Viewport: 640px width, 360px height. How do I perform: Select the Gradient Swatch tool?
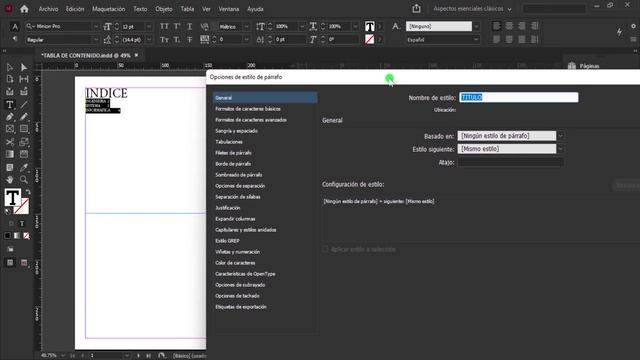pos(10,154)
